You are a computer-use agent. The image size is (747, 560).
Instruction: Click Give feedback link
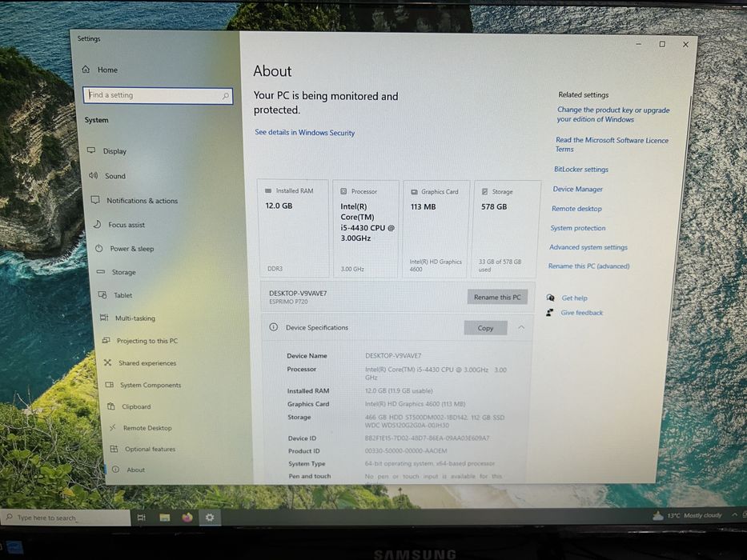coord(581,313)
